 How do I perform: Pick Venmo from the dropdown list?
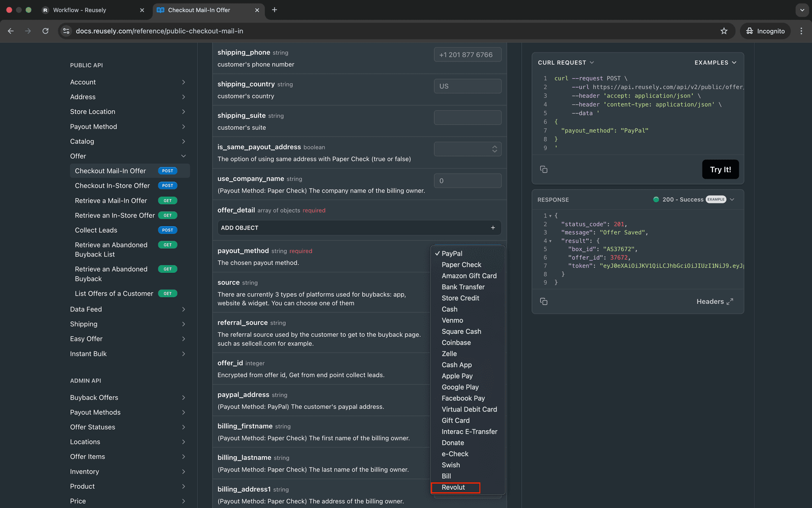[467, 321]
